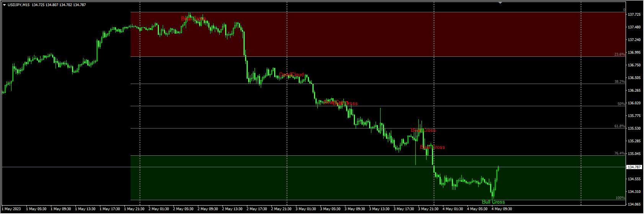Click the 2 May 01:30 time label
The image size is (644, 214).
coord(159,209)
